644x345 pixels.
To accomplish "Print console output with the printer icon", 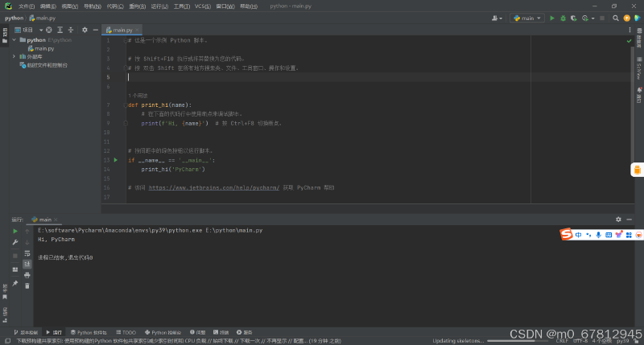I will click(x=27, y=275).
